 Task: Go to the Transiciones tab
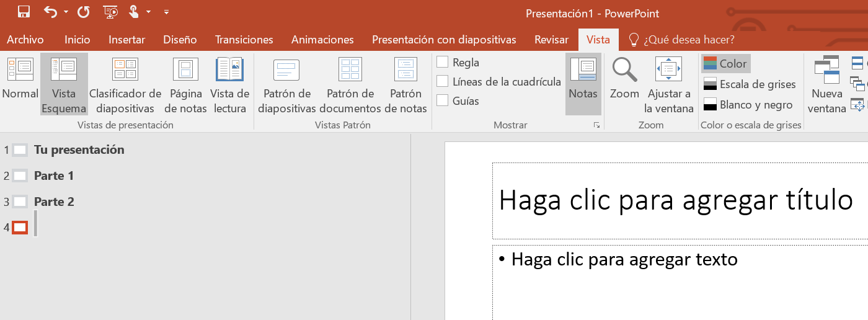coord(244,40)
